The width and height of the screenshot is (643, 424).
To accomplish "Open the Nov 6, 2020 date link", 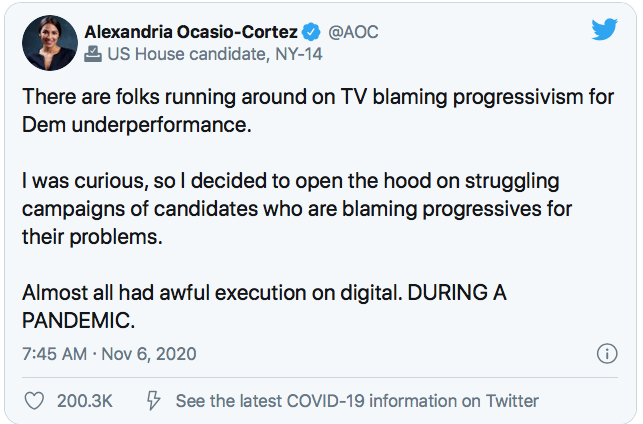I will (x=149, y=354).
